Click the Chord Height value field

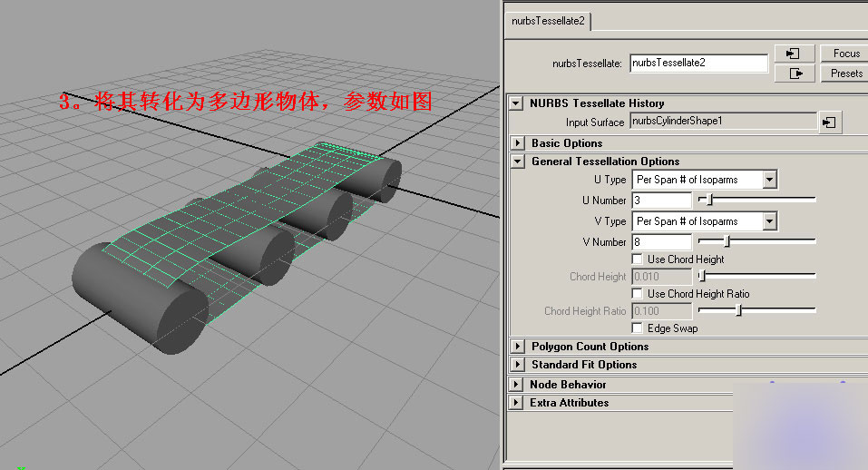point(661,276)
